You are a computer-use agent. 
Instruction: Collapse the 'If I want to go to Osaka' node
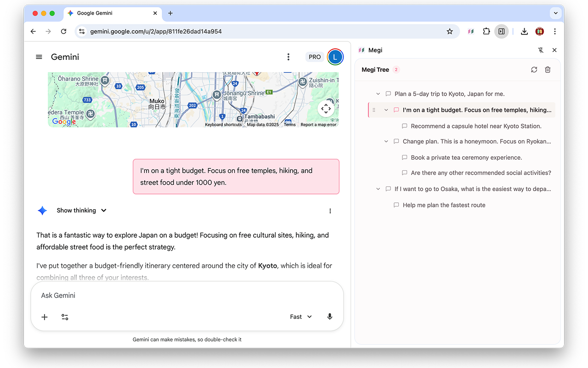tap(378, 189)
